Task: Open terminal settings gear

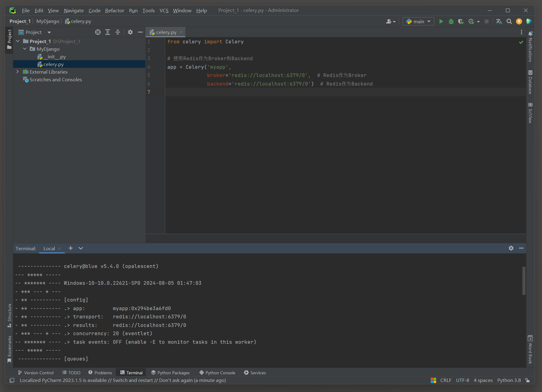Action: [x=511, y=248]
